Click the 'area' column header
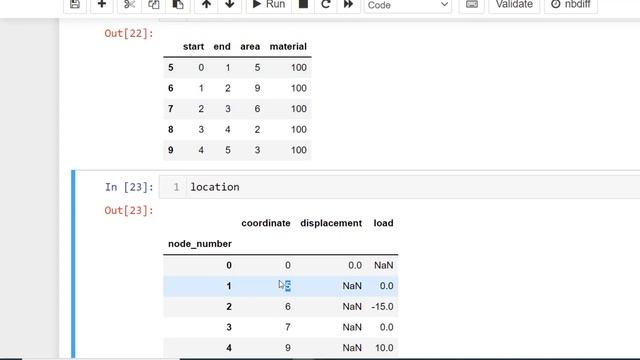640x360 pixels. coord(250,47)
